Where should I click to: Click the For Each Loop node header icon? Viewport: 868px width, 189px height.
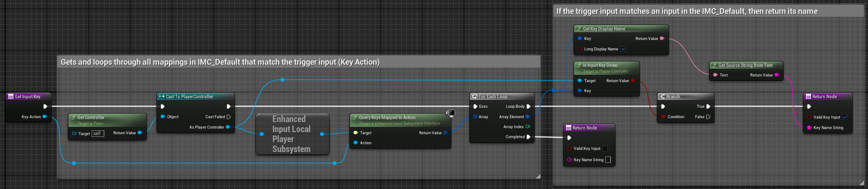(475, 96)
